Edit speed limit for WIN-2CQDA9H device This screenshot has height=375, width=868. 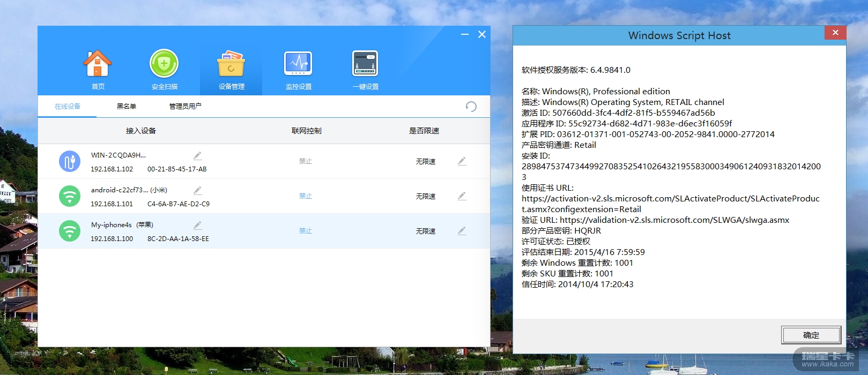tap(462, 161)
